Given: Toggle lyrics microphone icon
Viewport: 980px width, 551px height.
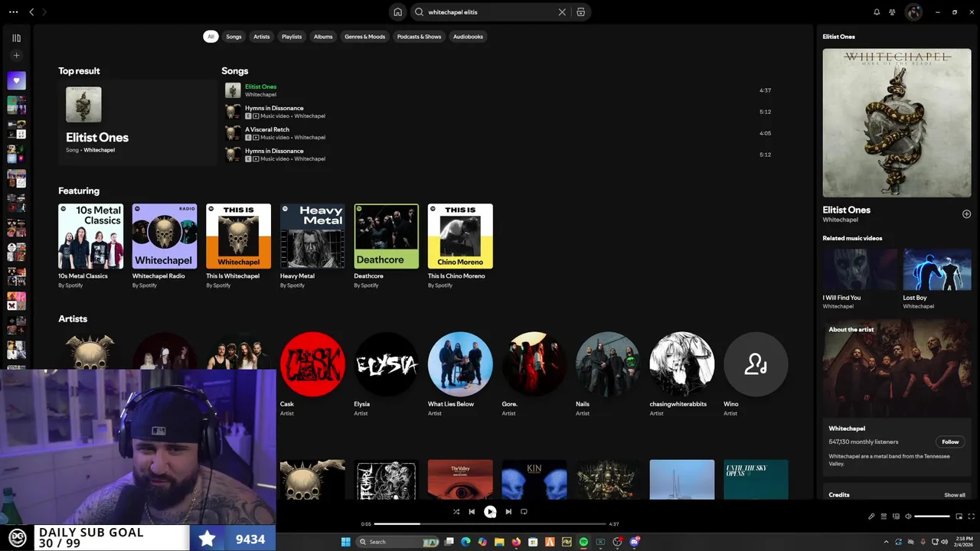Looking at the screenshot, I should click(871, 517).
